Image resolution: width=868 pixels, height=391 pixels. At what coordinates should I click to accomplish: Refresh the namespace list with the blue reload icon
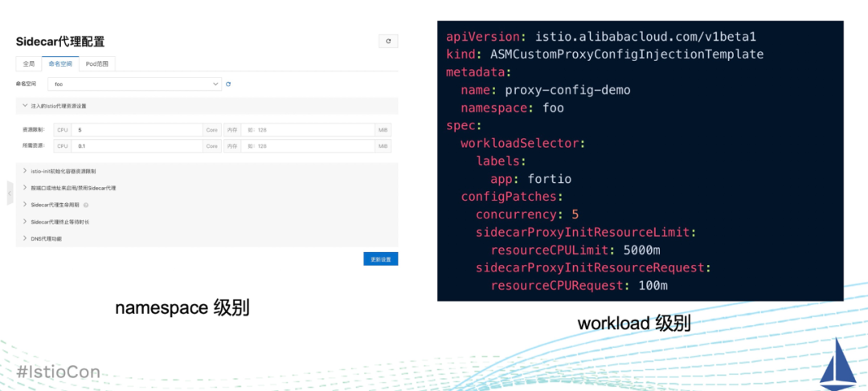228,84
